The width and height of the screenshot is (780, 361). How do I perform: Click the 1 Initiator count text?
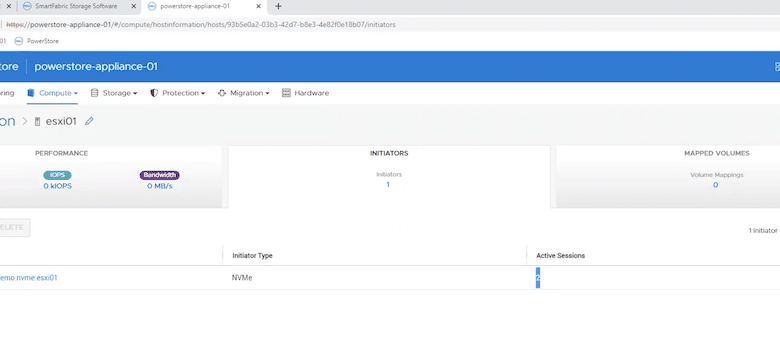763,231
